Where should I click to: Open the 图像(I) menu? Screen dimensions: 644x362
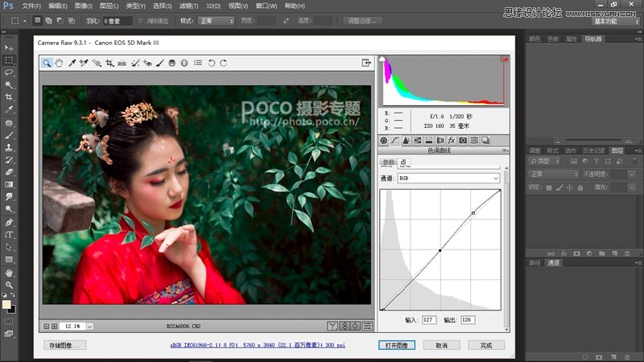84,6
